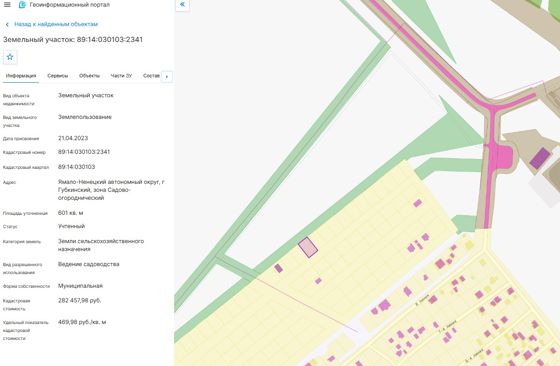Click the area value 601 кв. м
The height and width of the screenshot is (366, 560).
click(x=70, y=212)
